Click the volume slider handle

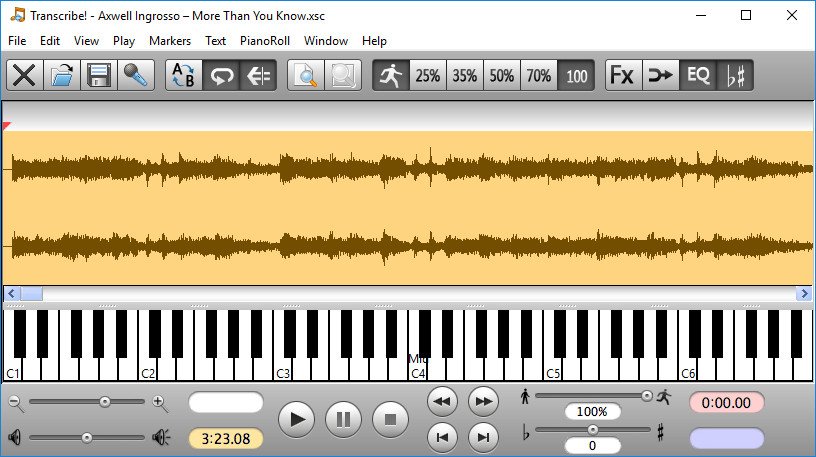[86, 437]
